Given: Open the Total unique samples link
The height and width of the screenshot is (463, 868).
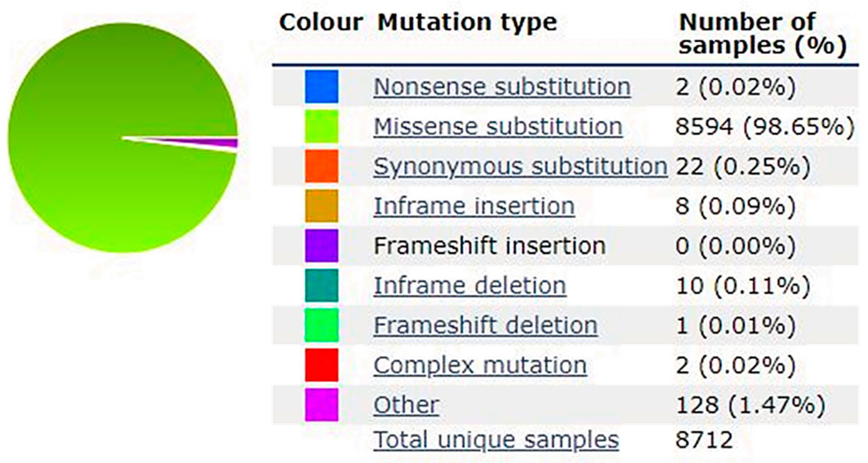Looking at the screenshot, I should click(x=496, y=440).
